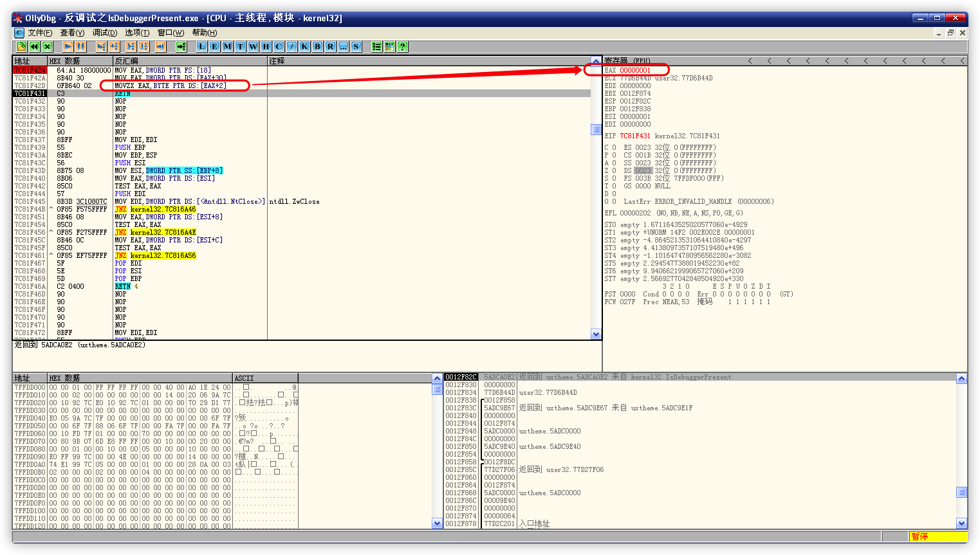
Task: Click the Help question mark toolbar icon
Action: click(402, 46)
